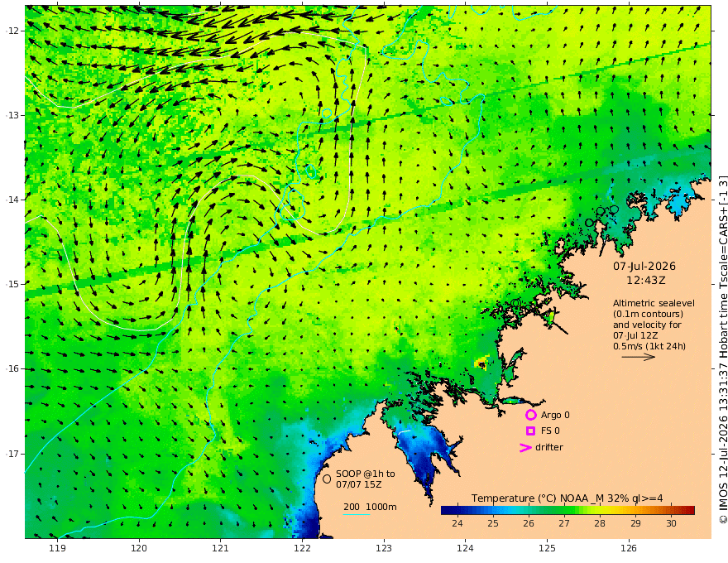Click the longitude axis label 124
This screenshot has width=728, height=563.
coord(465,548)
